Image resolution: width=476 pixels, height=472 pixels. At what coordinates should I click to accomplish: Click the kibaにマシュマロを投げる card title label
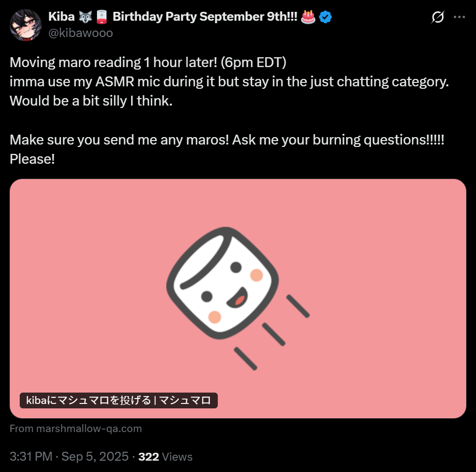tap(119, 400)
